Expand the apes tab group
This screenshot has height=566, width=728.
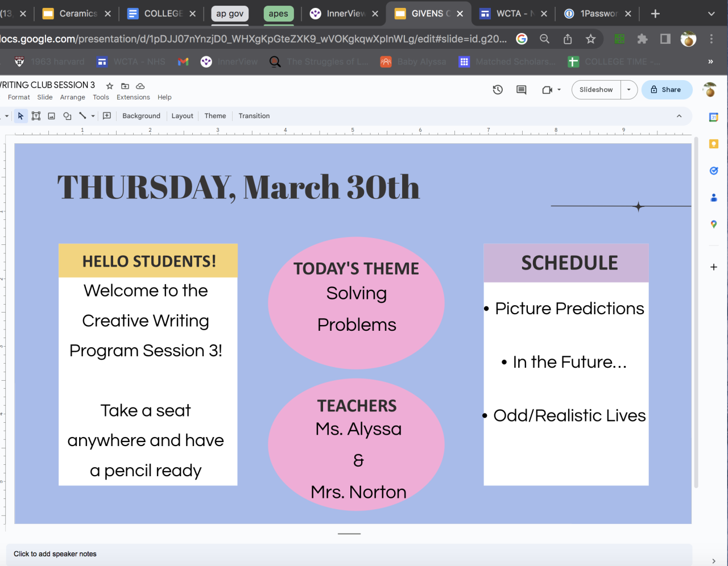click(279, 14)
